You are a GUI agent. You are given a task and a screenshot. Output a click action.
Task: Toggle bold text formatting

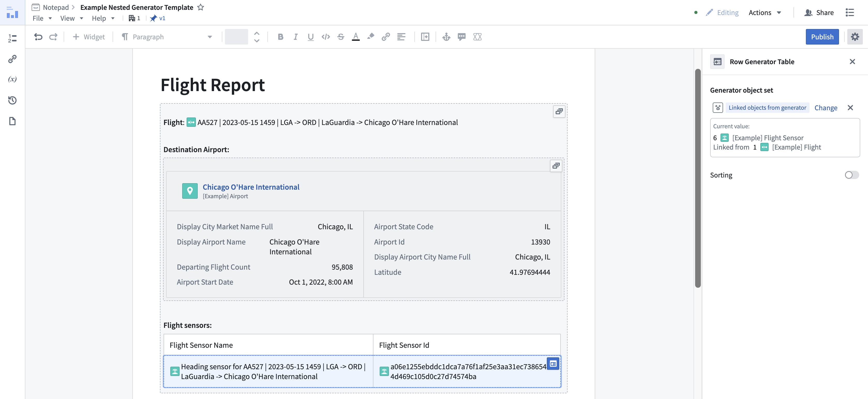coord(280,37)
